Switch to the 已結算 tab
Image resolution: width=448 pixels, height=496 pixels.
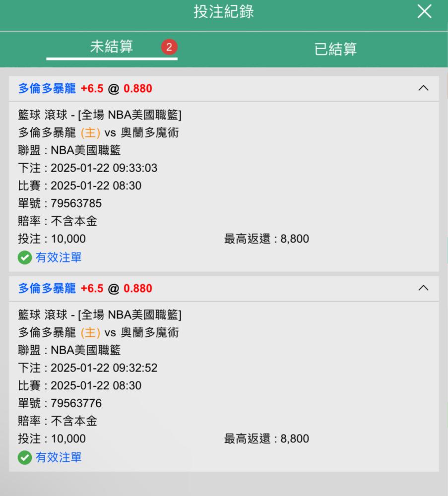[x=335, y=49]
